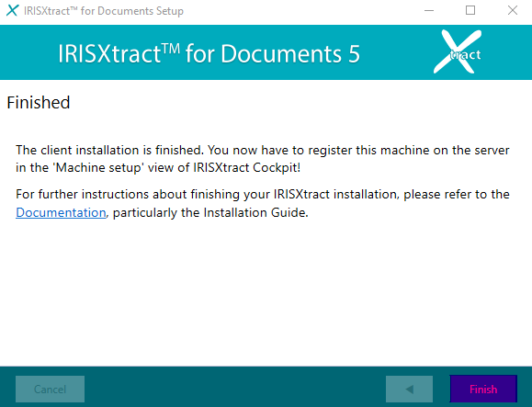This screenshot has height=407, width=532.
Task: Click the empty white area below the text
Action: (266, 291)
